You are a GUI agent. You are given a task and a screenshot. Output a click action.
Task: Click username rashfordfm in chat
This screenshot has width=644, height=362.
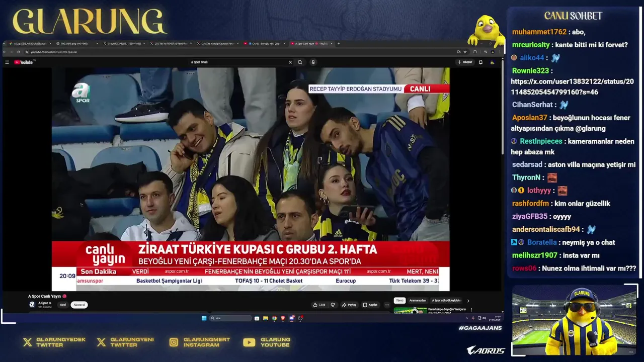[530, 204]
